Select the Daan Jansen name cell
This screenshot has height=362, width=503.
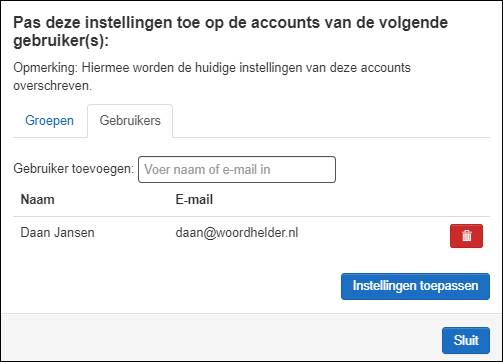pos(57,232)
